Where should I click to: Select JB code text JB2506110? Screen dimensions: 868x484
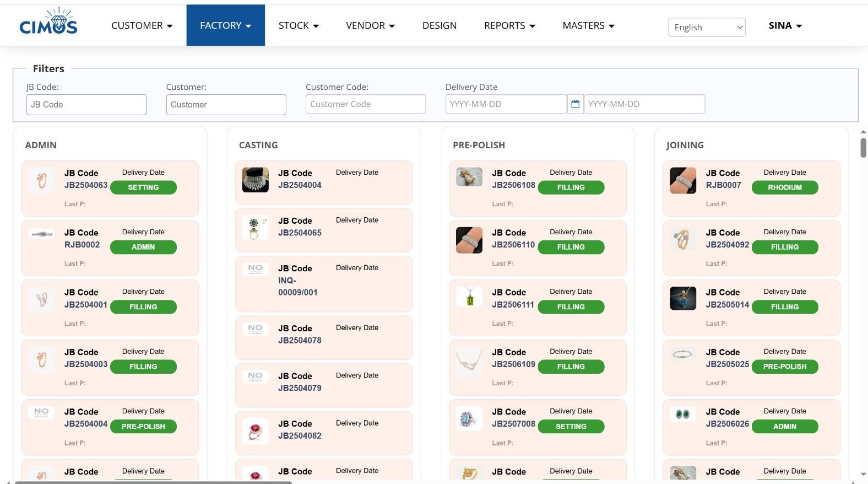click(513, 245)
